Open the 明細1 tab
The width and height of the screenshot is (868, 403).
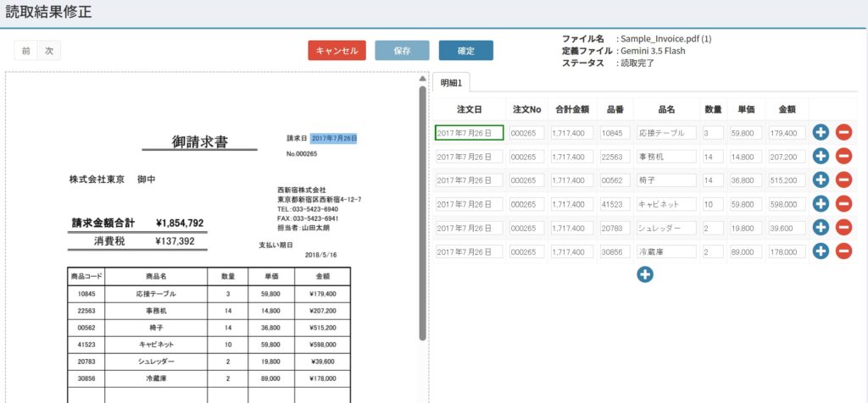click(451, 83)
